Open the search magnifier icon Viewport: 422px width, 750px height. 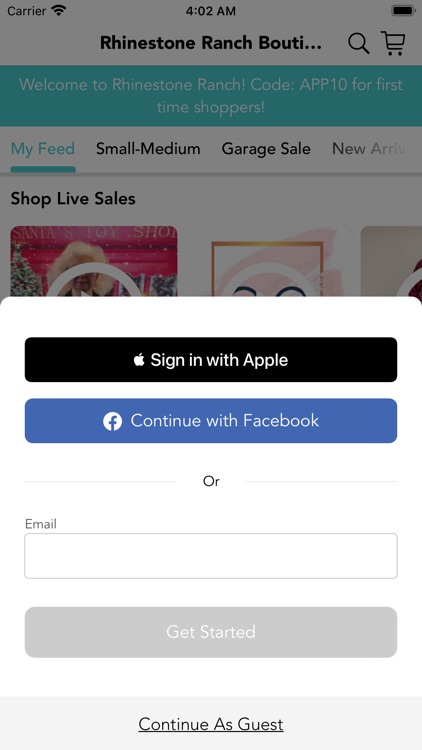coord(358,43)
